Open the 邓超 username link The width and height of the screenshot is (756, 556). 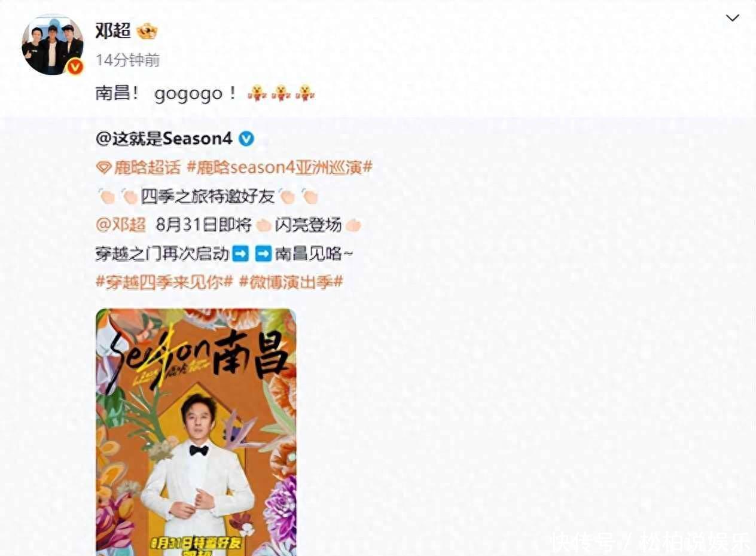113,30
